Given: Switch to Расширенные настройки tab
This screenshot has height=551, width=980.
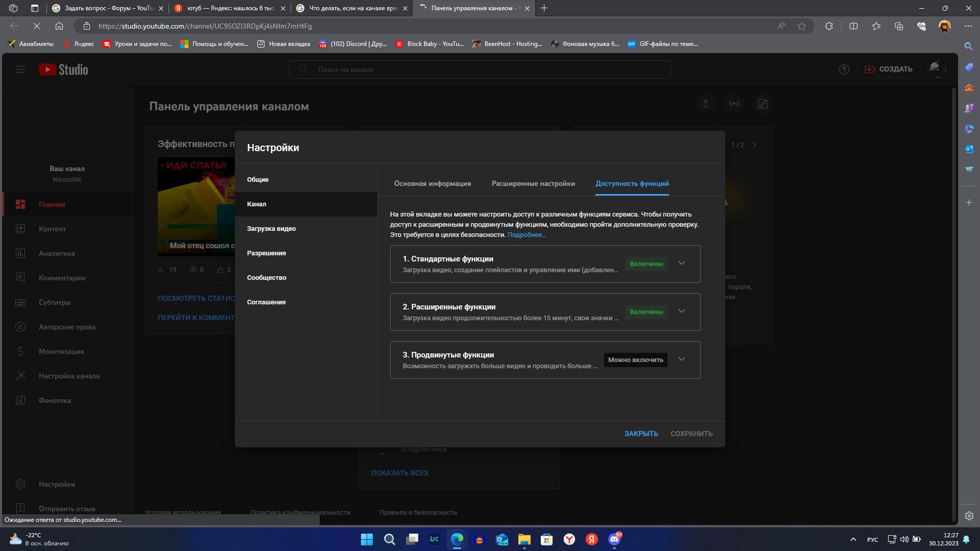Looking at the screenshot, I should pos(533,184).
